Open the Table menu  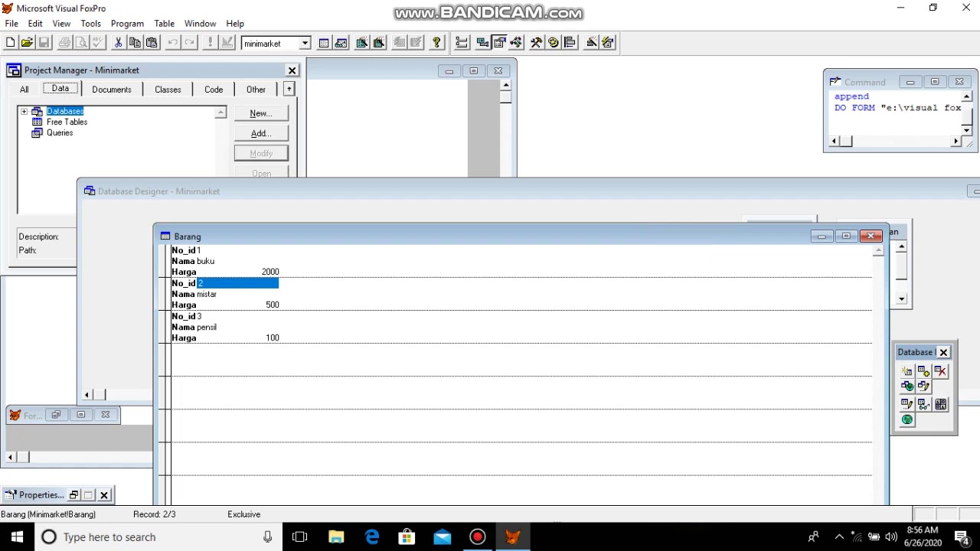pyautogui.click(x=164, y=24)
